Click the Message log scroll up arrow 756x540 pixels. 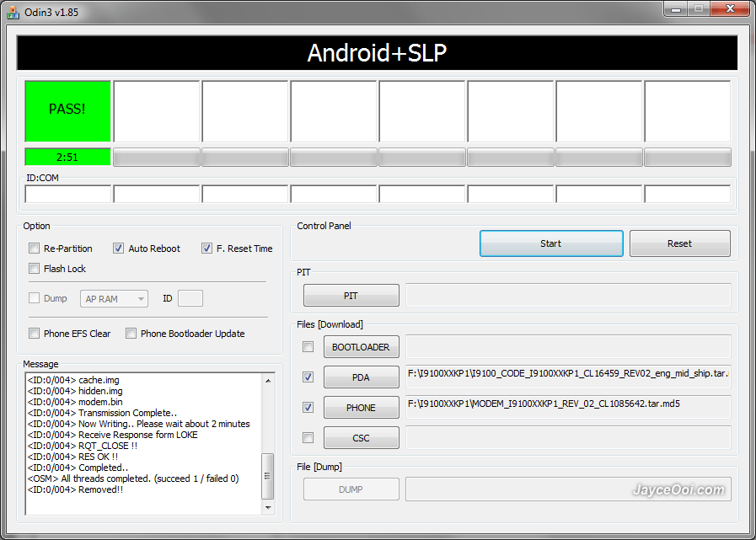268,381
